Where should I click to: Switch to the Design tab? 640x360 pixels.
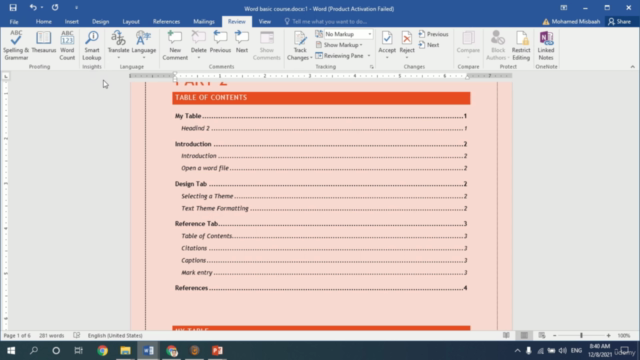[x=100, y=22]
